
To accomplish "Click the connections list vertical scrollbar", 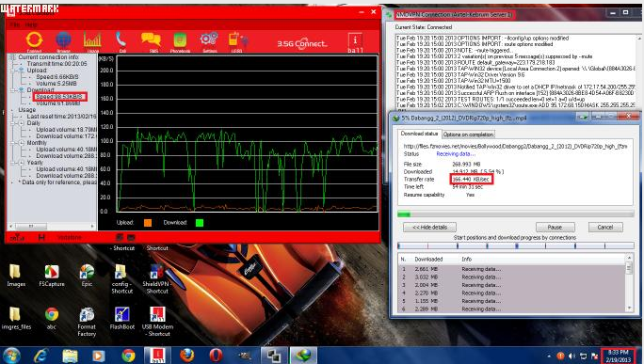I will pos(629,283).
